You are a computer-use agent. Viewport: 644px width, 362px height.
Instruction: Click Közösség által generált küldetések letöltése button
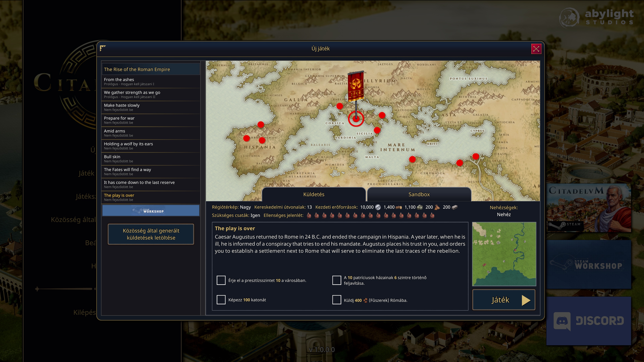(151, 234)
